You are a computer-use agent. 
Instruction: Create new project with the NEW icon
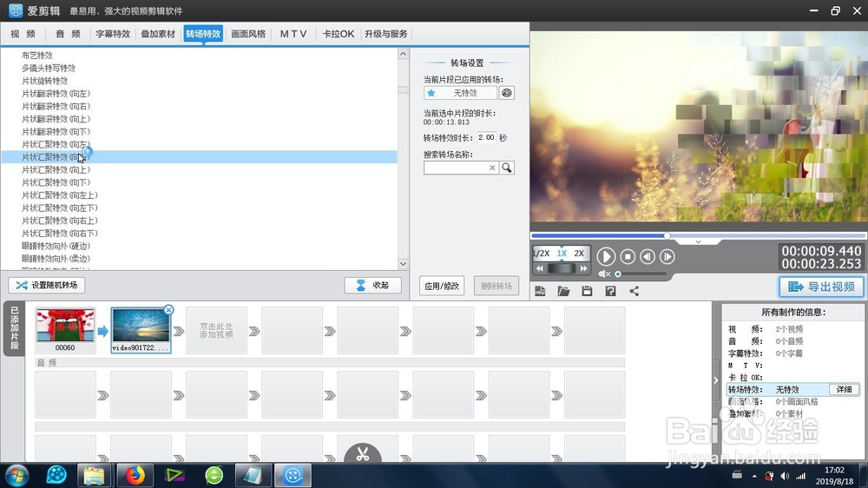tap(540, 291)
